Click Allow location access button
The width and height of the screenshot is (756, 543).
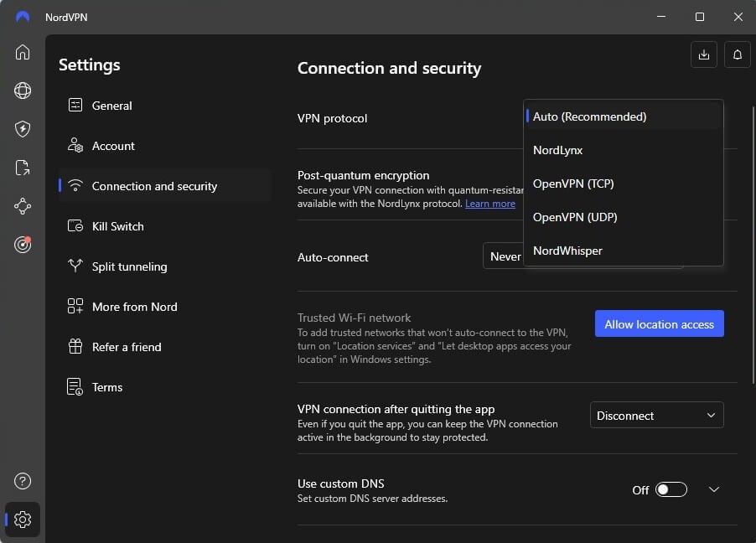tap(659, 324)
